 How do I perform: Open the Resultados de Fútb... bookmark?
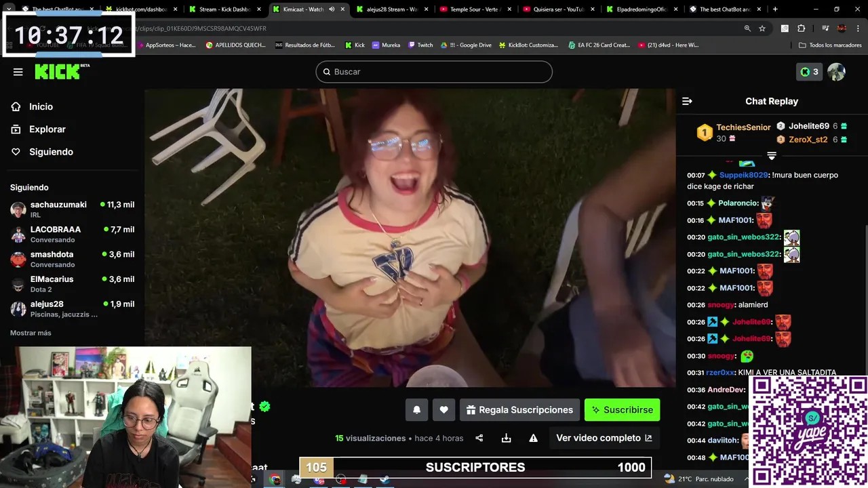(x=305, y=45)
